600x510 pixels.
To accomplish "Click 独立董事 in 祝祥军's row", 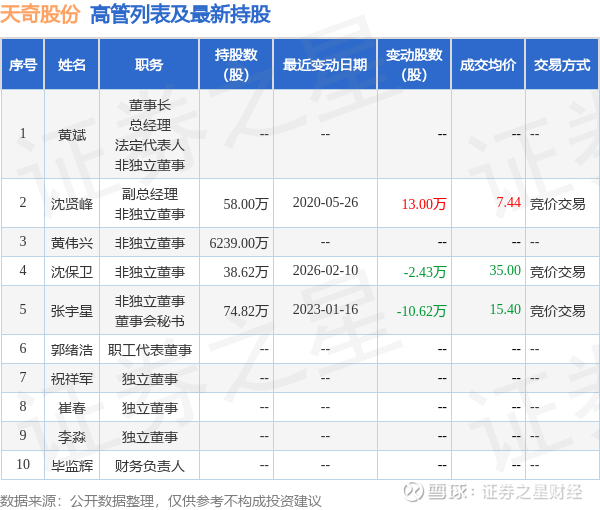I will [x=150, y=379].
